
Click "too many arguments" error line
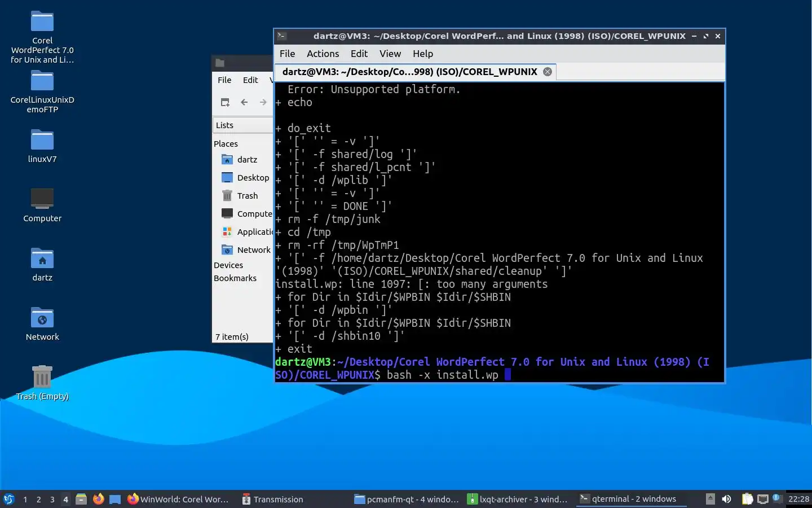pos(412,284)
